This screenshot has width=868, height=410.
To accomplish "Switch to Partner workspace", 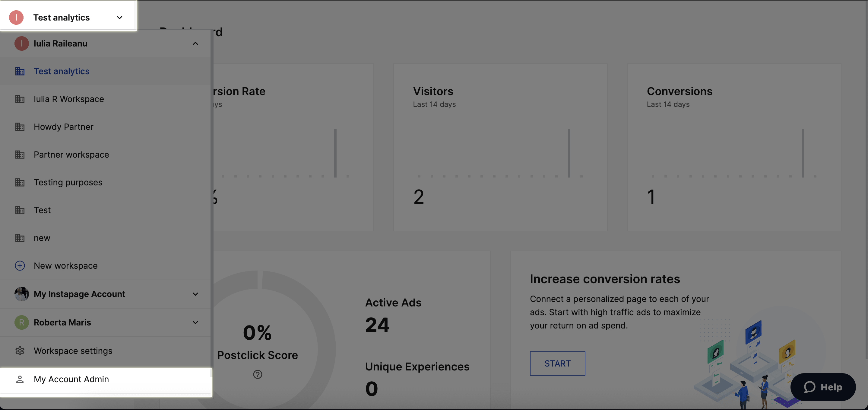I will click(x=106, y=155).
